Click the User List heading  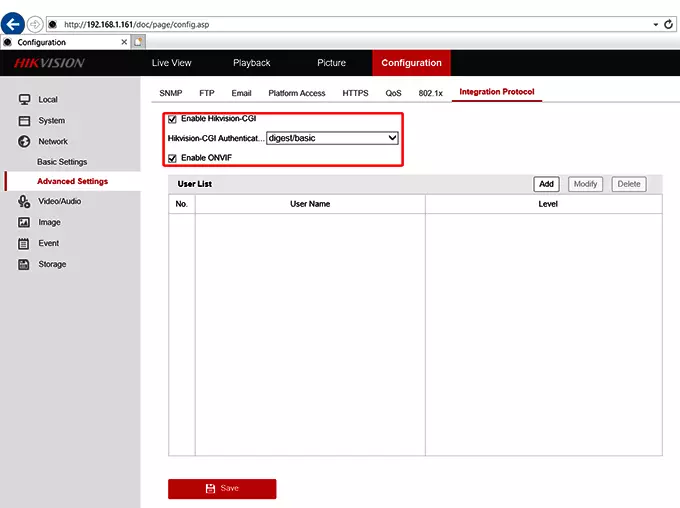[x=195, y=184]
